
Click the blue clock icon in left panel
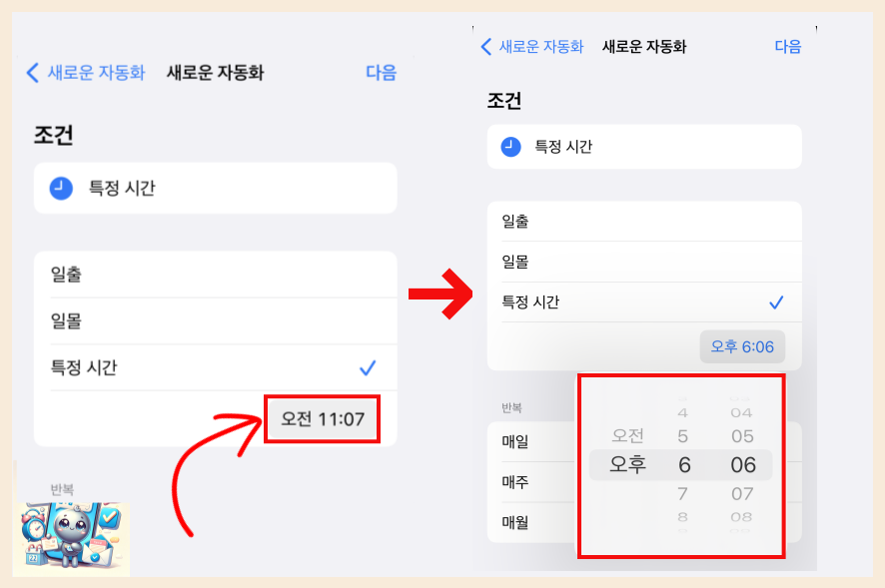(61, 188)
